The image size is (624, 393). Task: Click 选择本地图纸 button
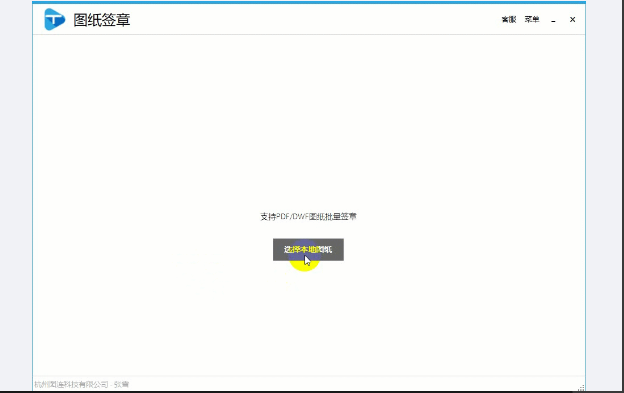click(308, 250)
